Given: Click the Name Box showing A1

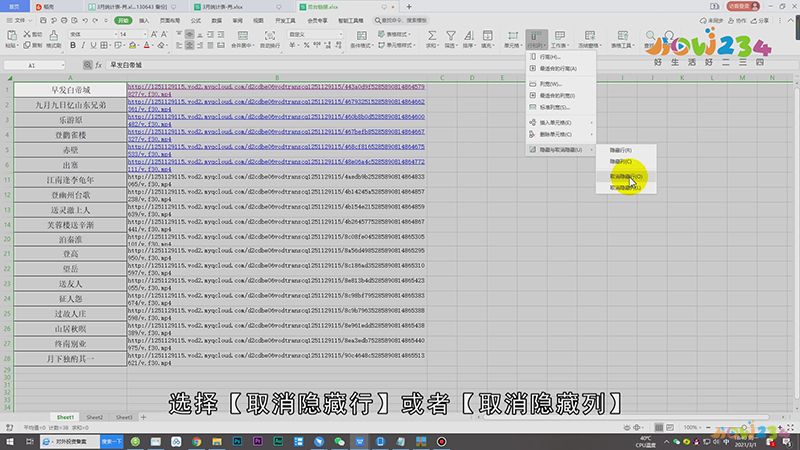Looking at the screenshot, I should (34, 65).
